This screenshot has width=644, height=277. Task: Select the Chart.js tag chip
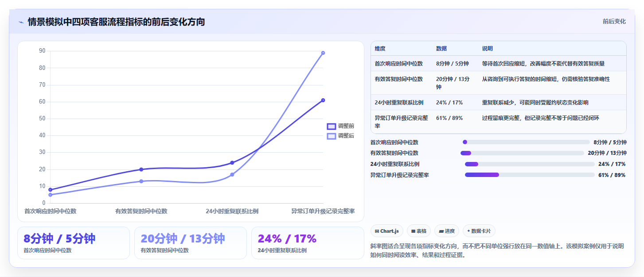tap(386, 231)
